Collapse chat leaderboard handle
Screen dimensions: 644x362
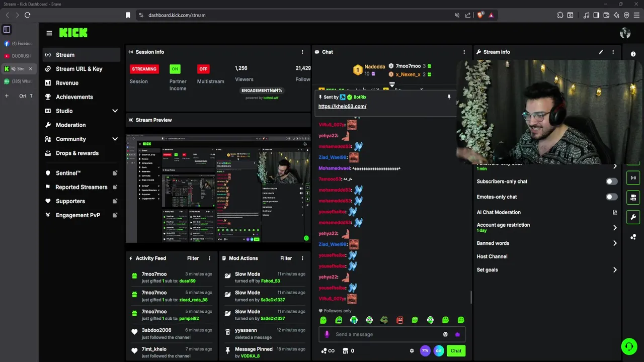(392, 84)
